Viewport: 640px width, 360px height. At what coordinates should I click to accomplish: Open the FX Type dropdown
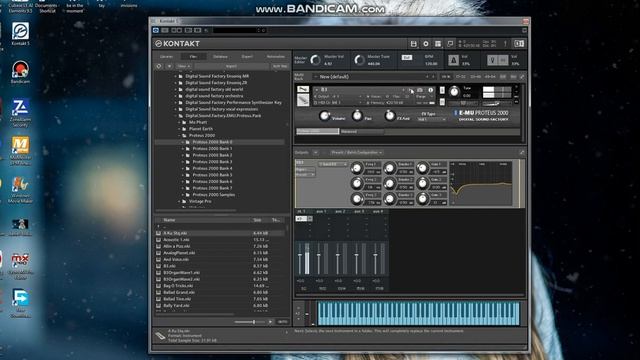(431, 120)
